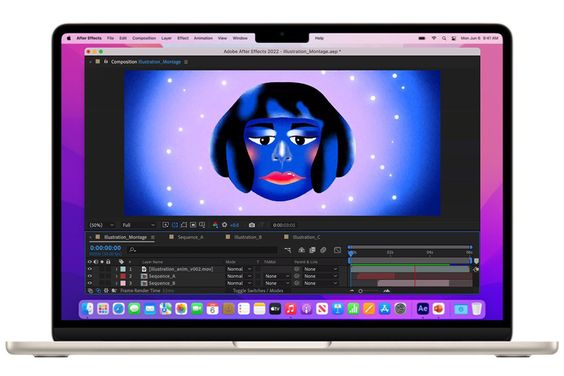564x376 pixels.
Task: Open blending Mode dropdown for Sequence_B
Action: (239, 283)
